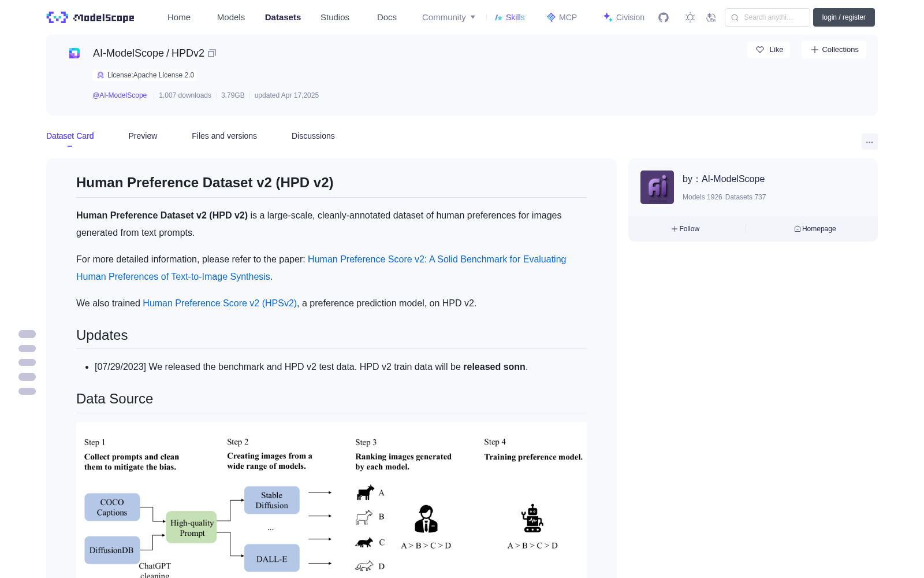
Task: Click the updated Apr 17,2025 text
Action: (286, 95)
